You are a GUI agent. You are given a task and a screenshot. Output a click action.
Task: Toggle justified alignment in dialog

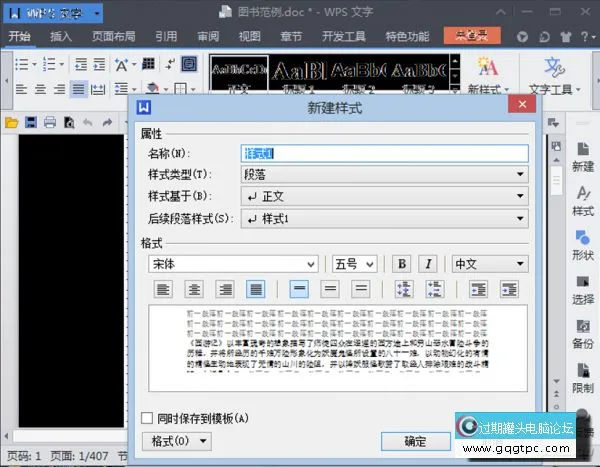[x=256, y=289]
